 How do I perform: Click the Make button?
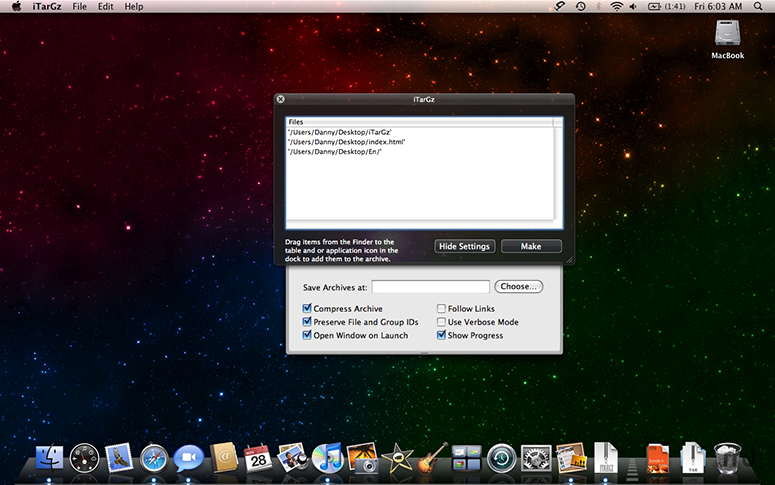pyautogui.click(x=531, y=246)
